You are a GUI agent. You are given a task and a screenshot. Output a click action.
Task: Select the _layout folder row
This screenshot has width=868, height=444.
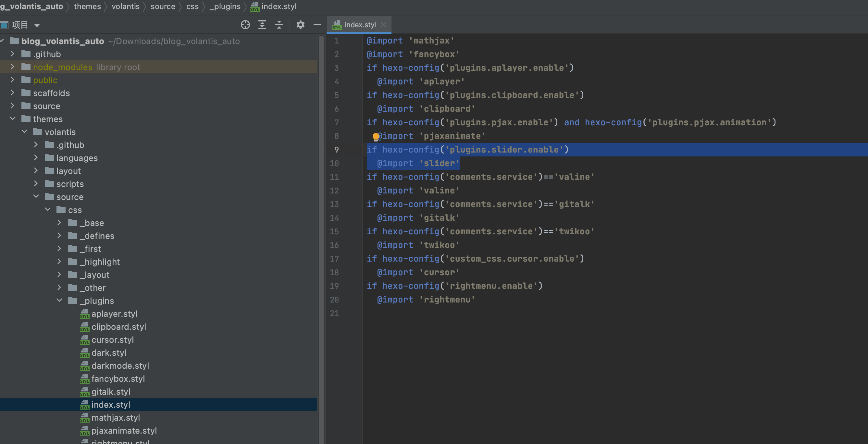click(x=158, y=275)
